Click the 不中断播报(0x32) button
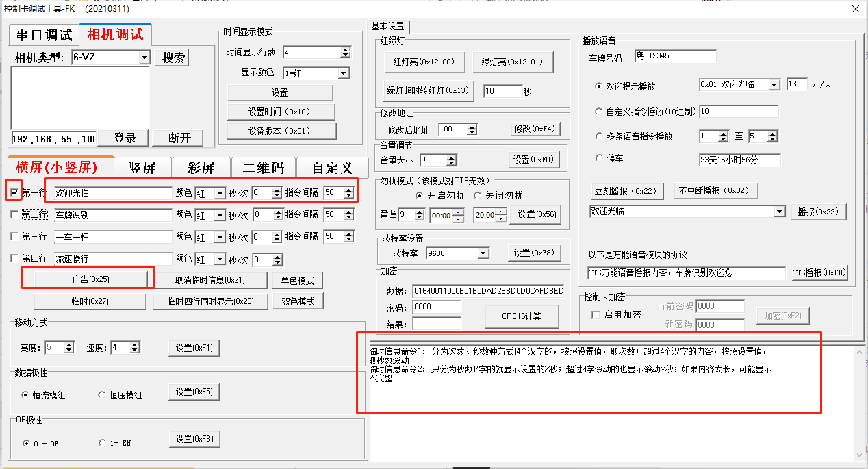Screen dimensions: 868x469 tap(717, 190)
